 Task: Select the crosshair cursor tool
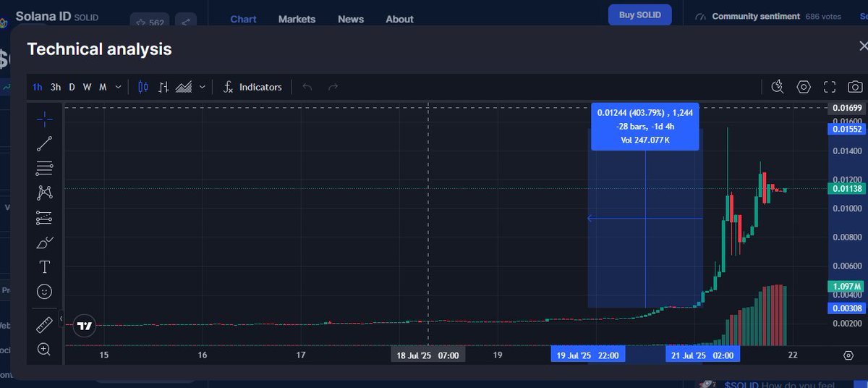[x=44, y=119]
